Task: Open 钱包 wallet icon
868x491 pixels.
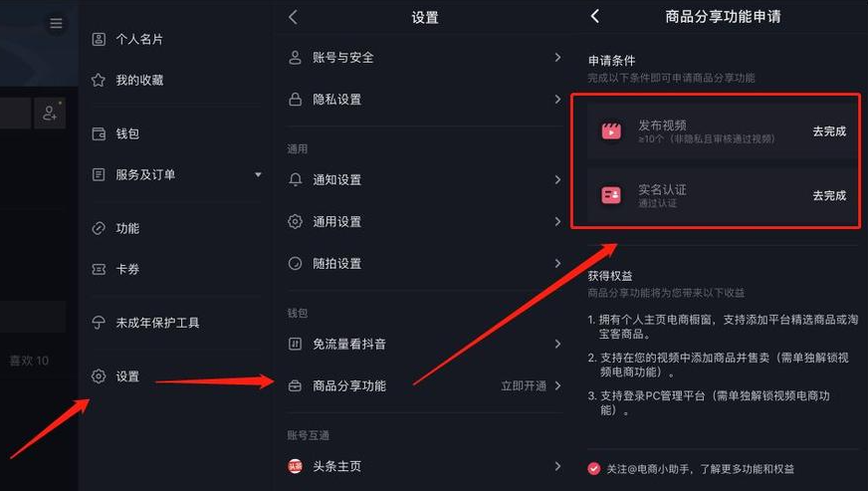Action: pyautogui.click(x=99, y=133)
